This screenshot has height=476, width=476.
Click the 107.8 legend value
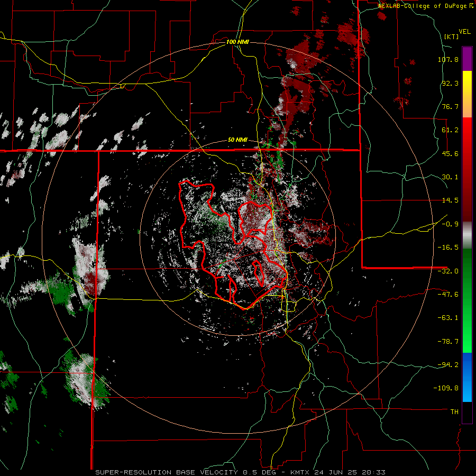(448, 59)
